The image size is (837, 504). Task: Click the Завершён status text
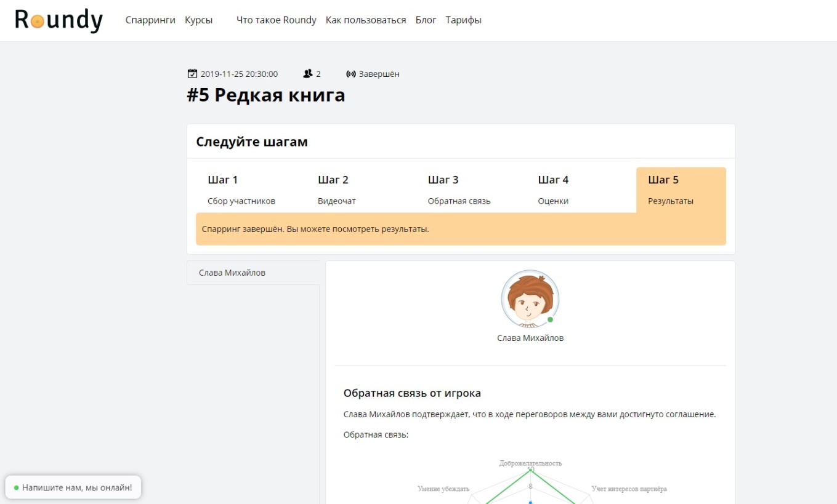coord(379,74)
